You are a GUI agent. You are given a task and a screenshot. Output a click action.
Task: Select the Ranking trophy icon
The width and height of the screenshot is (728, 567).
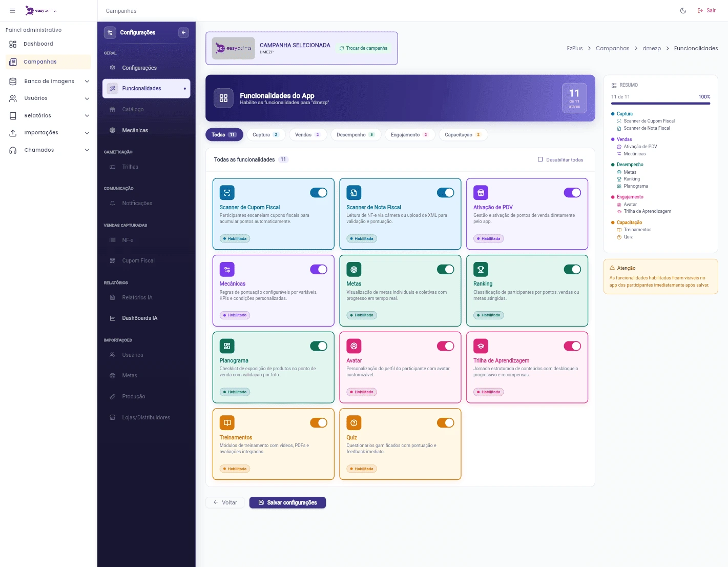click(x=481, y=269)
